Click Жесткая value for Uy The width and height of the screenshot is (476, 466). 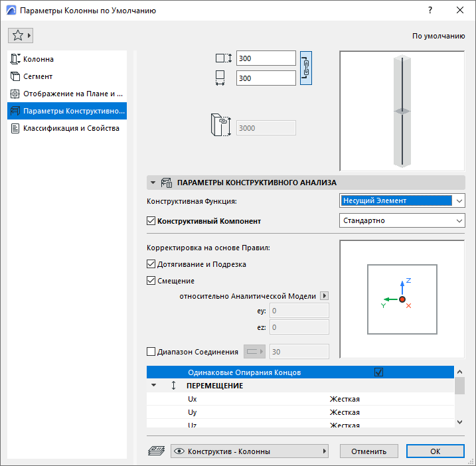(345, 412)
